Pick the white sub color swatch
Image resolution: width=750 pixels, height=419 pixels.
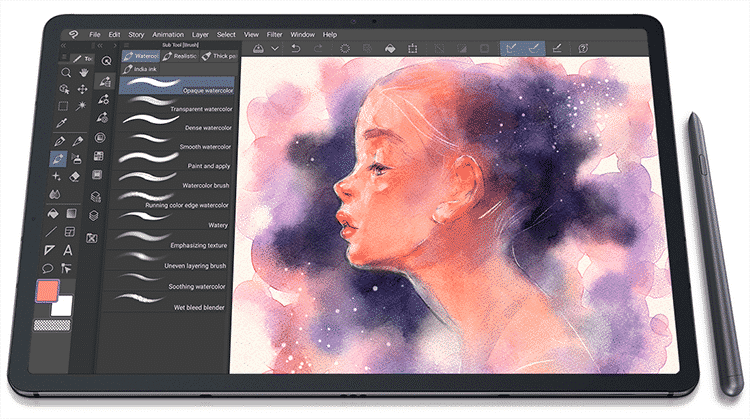tap(62, 306)
